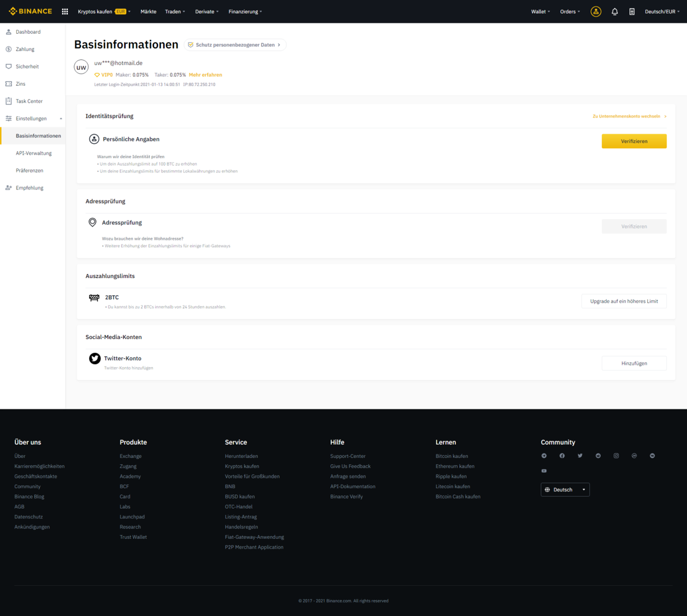The image size is (687, 616).
Task: Open the Deutsch language selector dropdown
Action: tap(565, 490)
